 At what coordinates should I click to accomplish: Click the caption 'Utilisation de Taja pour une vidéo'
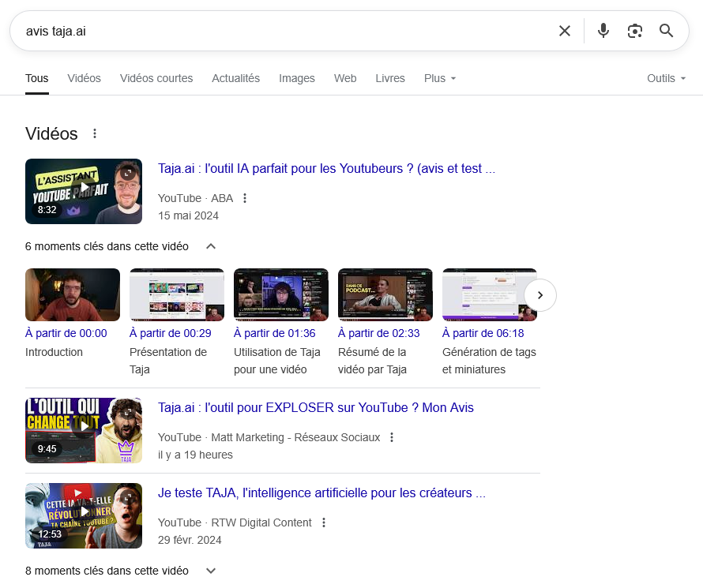[x=277, y=361]
